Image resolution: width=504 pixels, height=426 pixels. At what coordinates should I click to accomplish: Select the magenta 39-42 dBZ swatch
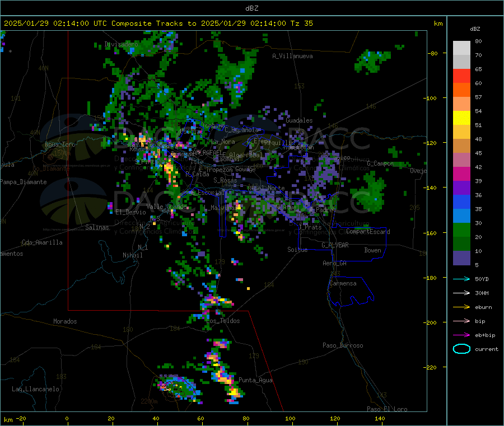pyautogui.click(x=461, y=174)
